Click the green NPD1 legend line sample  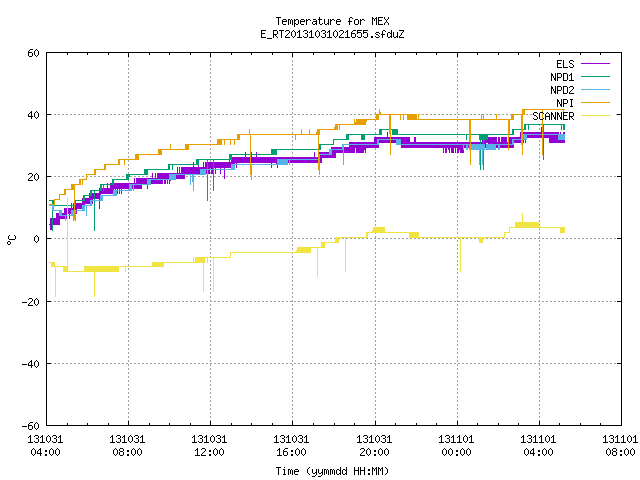tap(595, 76)
